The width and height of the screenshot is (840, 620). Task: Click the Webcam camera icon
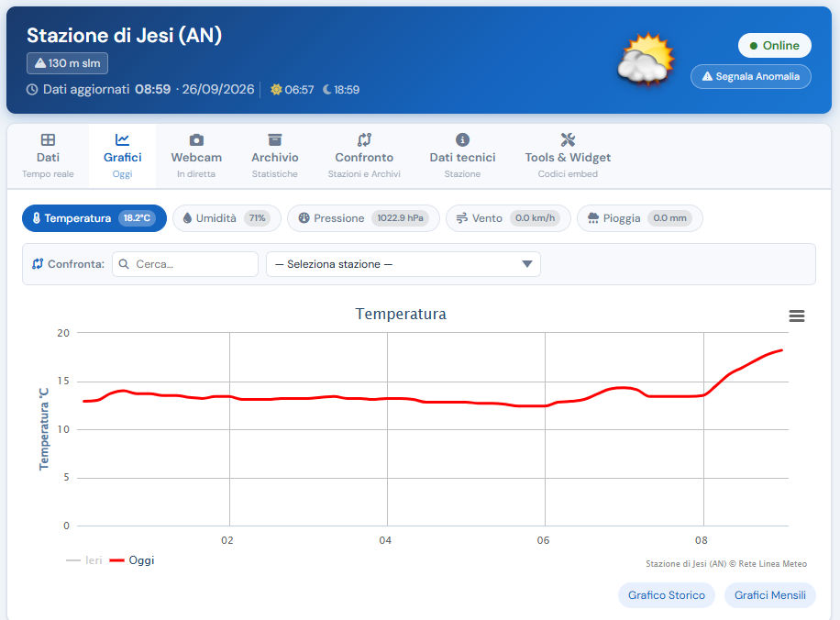196,139
